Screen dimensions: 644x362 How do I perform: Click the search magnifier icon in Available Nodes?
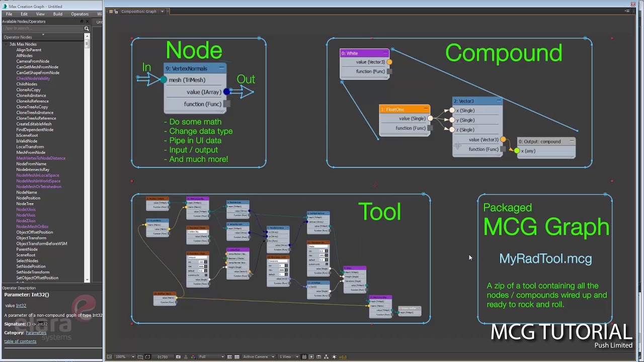[87, 29]
